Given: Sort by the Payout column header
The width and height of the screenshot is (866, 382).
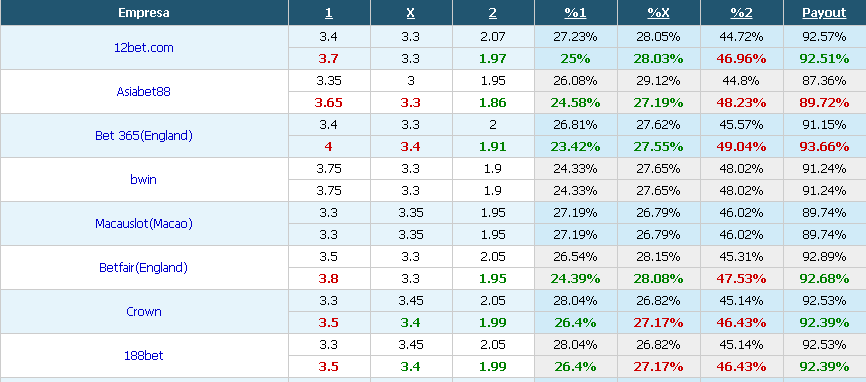Looking at the screenshot, I should click(x=824, y=13).
